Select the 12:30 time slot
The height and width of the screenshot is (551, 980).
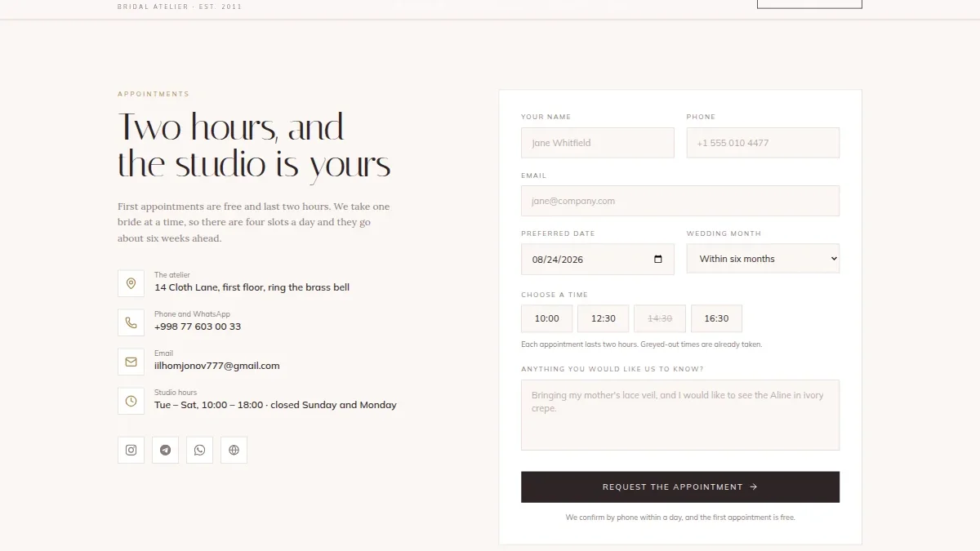[603, 318]
